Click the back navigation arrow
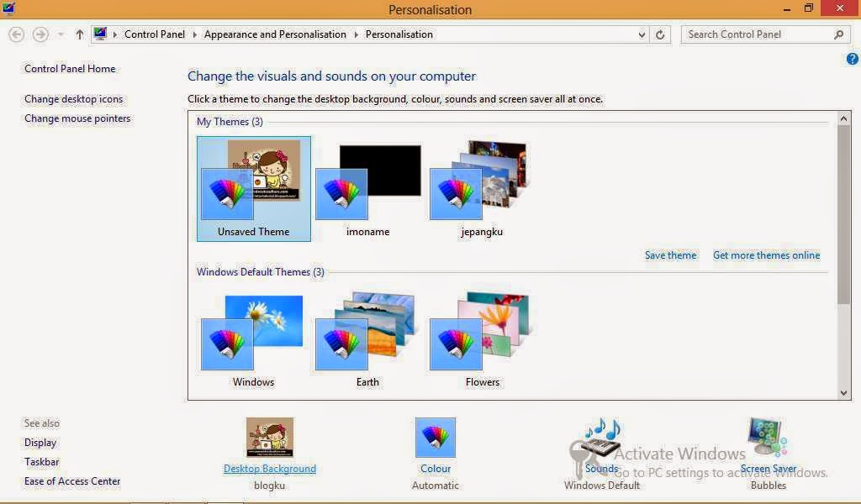This screenshot has height=504, width=861. coord(16,34)
